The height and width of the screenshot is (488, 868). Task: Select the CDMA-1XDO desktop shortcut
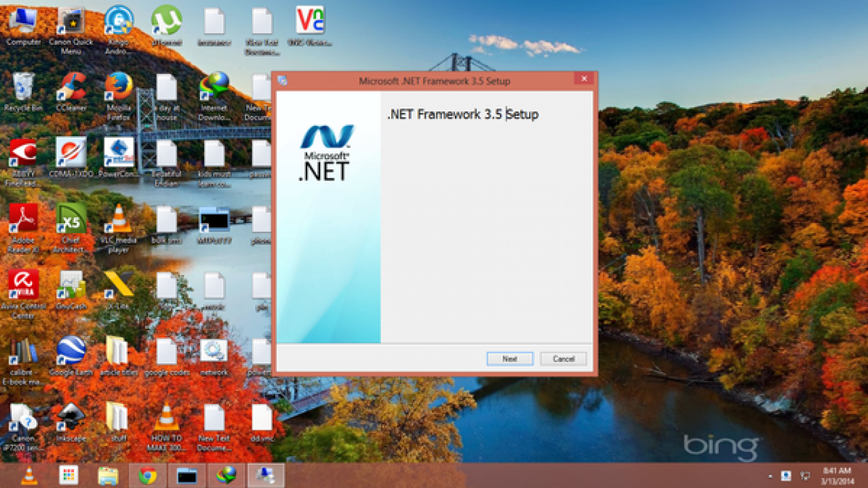[71, 157]
